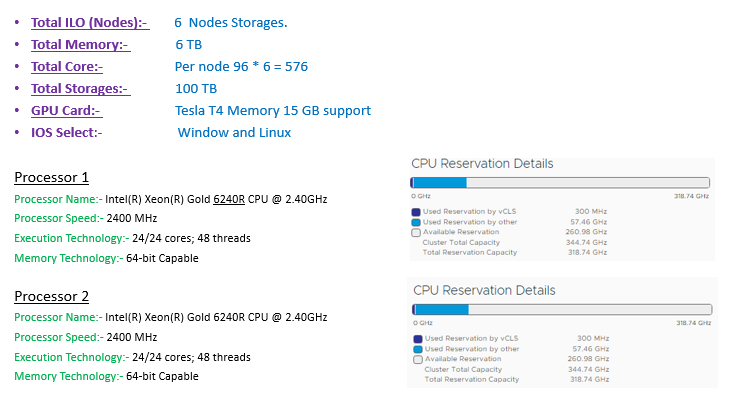Click the 'Processor 2' underlined heading
745x399 pixels.
51,296
